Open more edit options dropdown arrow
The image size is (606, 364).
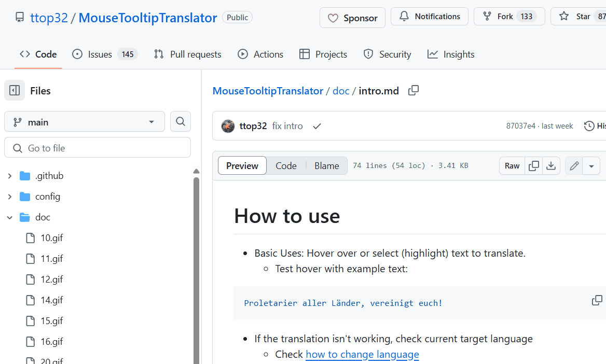(x=591, y=166)
